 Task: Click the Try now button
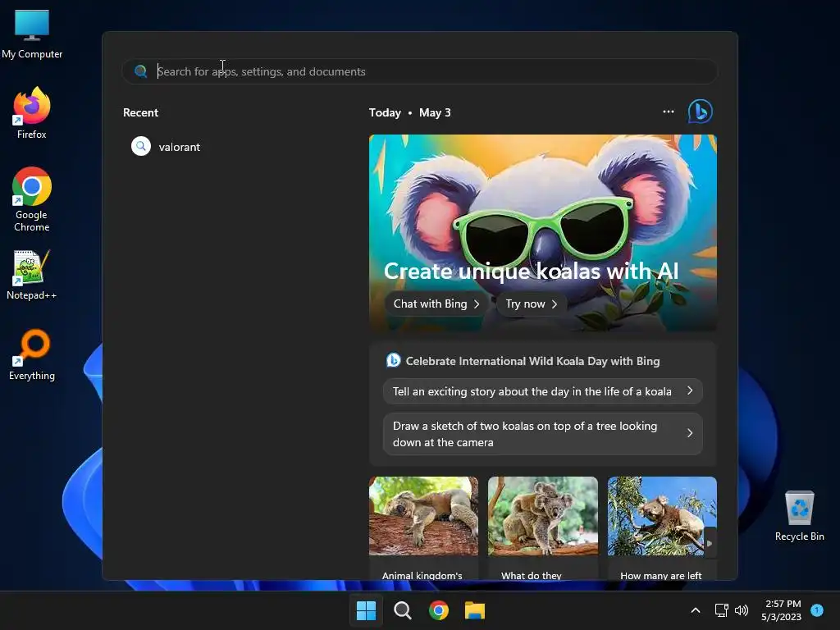(532, 304)
